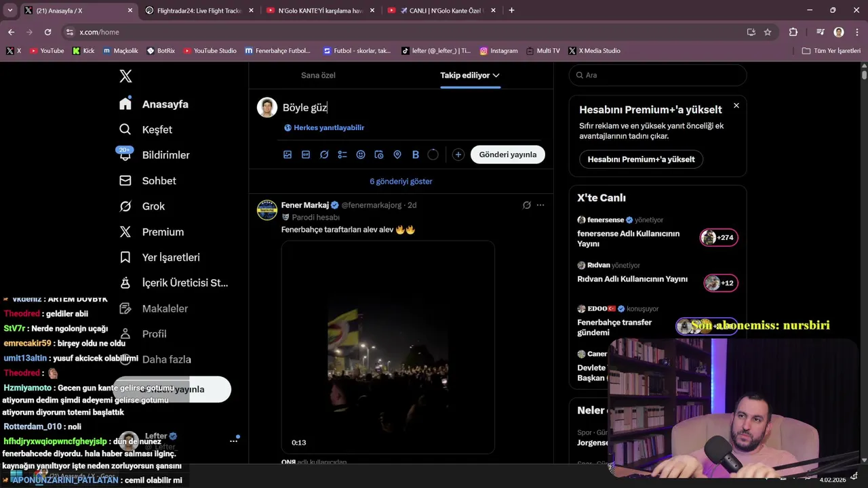Click Gönderi yayınla post button
This screenshot has height=488, width=868.
coord(508,155)
